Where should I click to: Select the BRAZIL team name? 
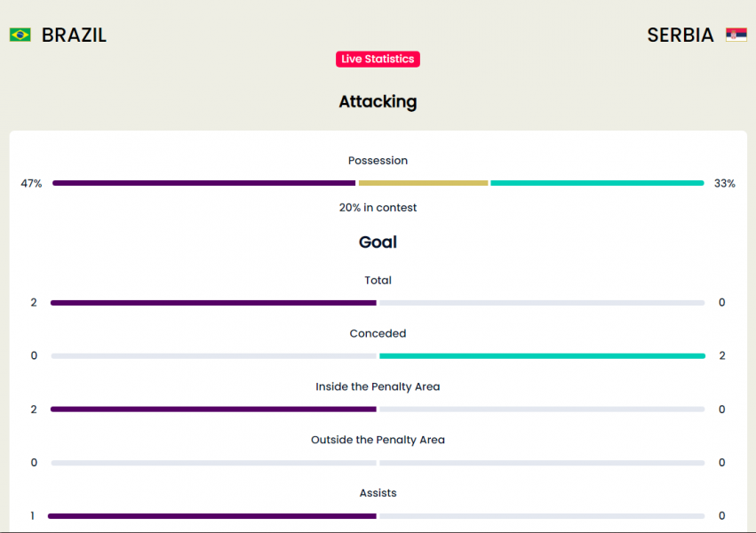click(74, 36)
